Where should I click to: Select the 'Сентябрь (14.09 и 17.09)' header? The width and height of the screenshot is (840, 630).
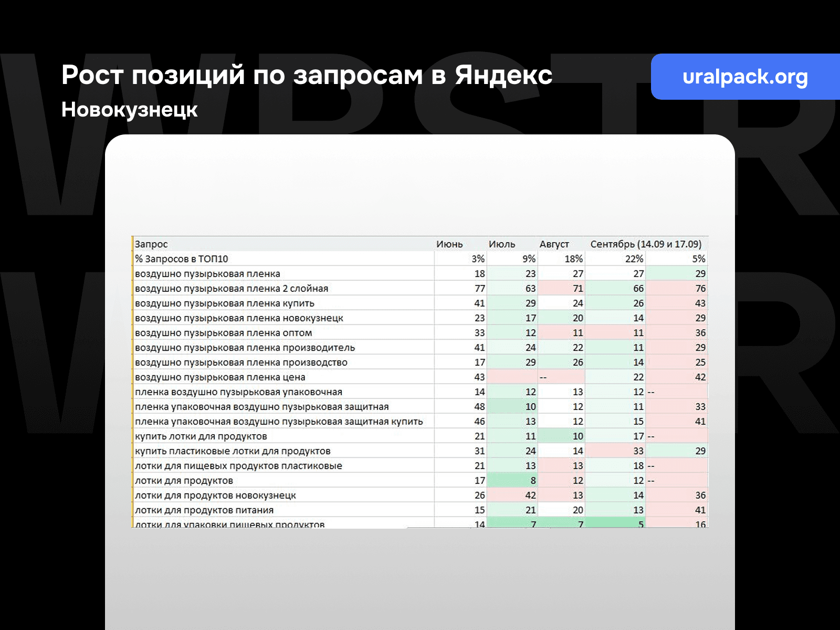click(x=647, y=244)
